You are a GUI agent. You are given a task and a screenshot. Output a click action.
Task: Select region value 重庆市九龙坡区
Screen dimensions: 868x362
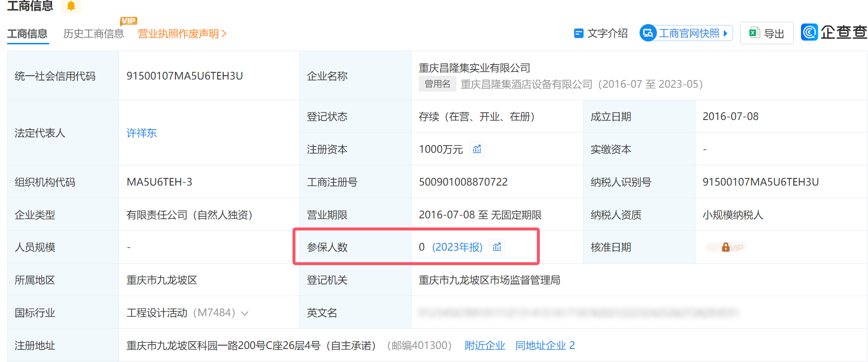(161, 280)
